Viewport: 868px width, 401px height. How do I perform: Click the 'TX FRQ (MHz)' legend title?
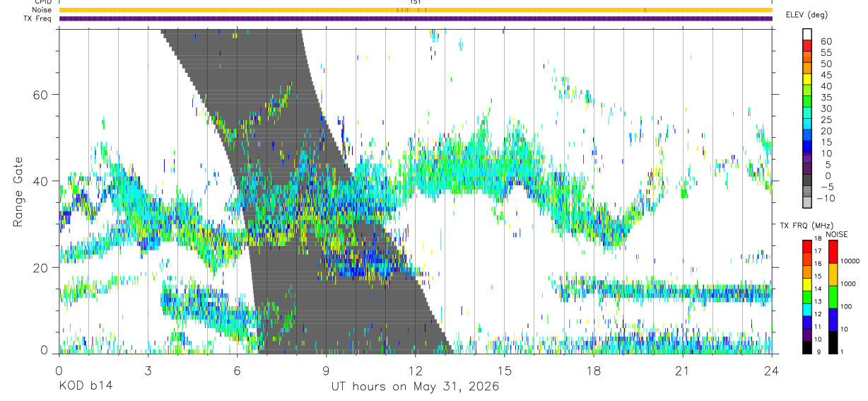807,225
